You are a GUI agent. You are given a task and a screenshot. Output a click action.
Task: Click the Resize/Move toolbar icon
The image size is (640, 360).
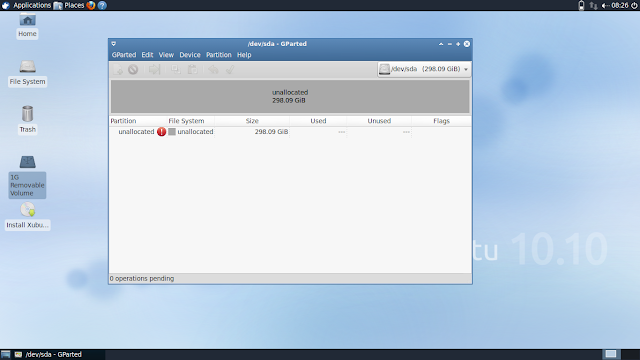coord(154,69)
